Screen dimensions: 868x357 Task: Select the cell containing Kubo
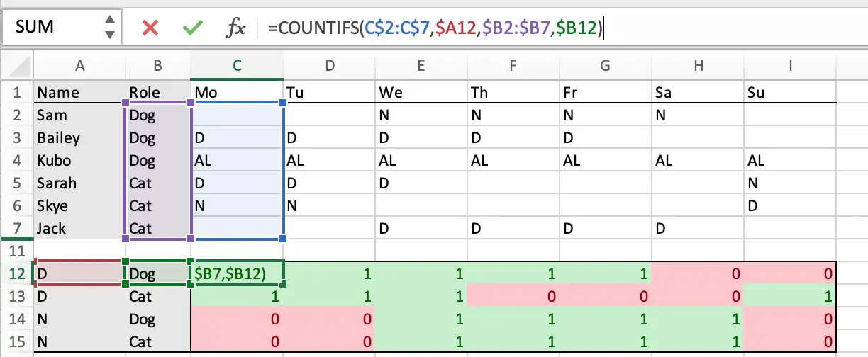click(79, 160)
